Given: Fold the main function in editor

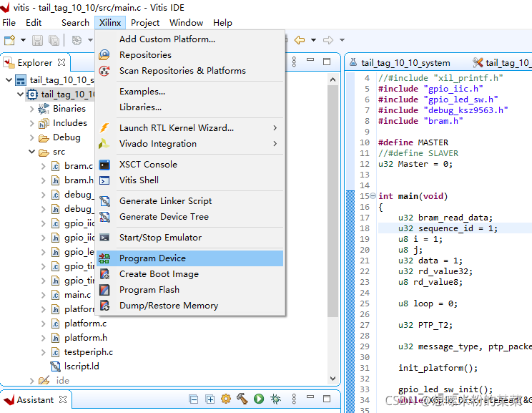Looking at the screenshot, I should point(373,196).
